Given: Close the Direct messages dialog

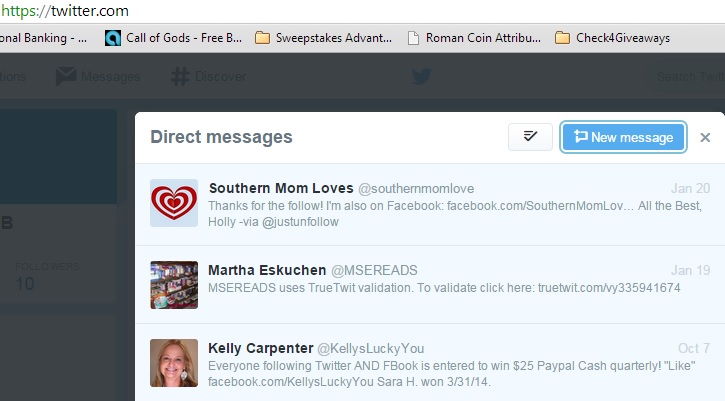Looking at the screenshot, I should coord(705,137).
